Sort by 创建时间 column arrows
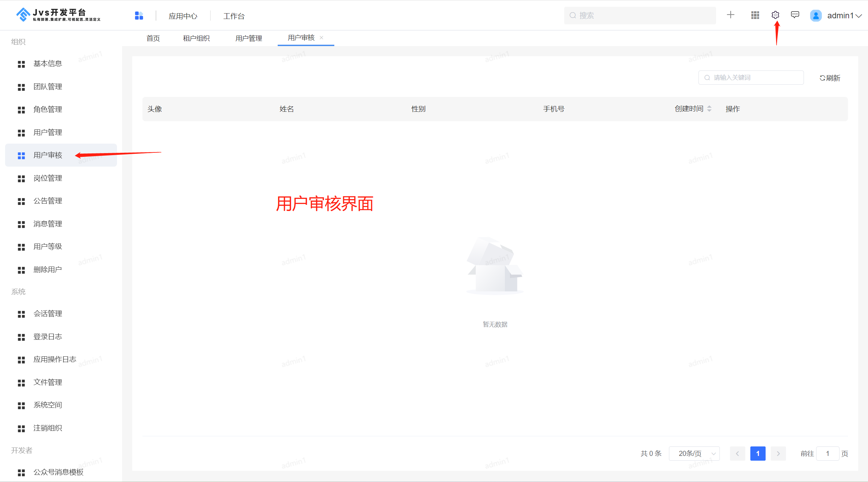Viewport: 868px width, 482px height. tap(709, 109)
